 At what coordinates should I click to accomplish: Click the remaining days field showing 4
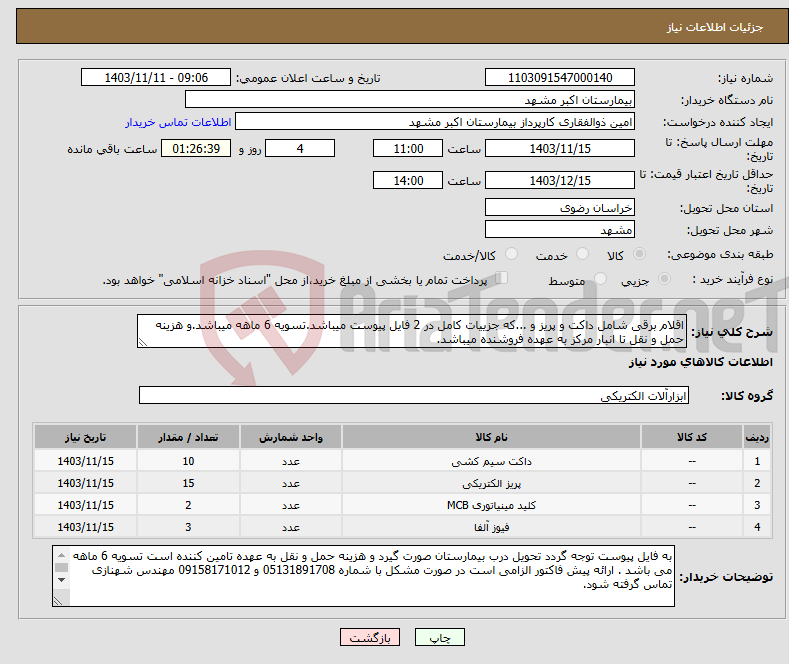pyautogui.click(x=300, y=148)
